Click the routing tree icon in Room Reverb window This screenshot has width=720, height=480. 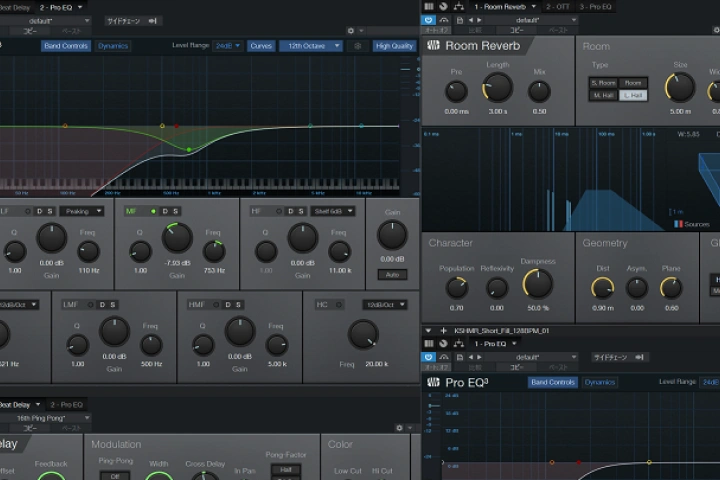coord(459,6)
